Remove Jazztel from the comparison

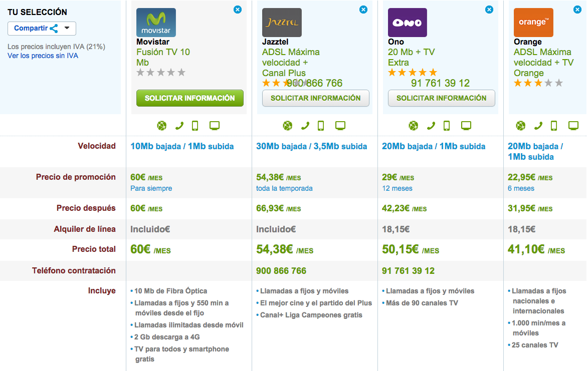[363, 9]
